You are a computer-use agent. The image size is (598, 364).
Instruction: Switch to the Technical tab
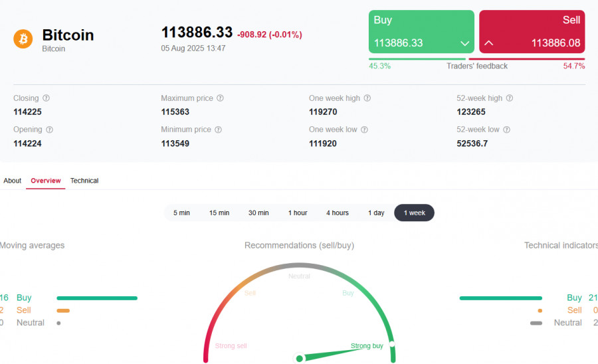pyautogui.click(x=84, y=181)
